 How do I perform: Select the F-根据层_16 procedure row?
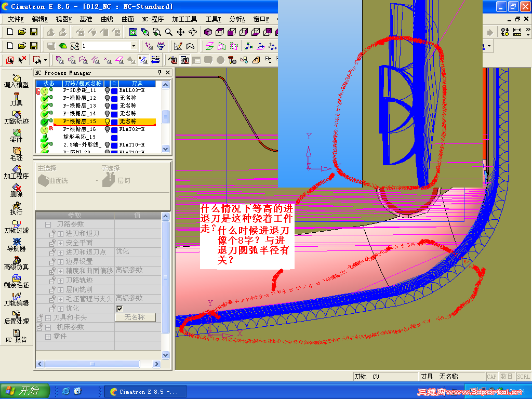(x=96, y=129)
